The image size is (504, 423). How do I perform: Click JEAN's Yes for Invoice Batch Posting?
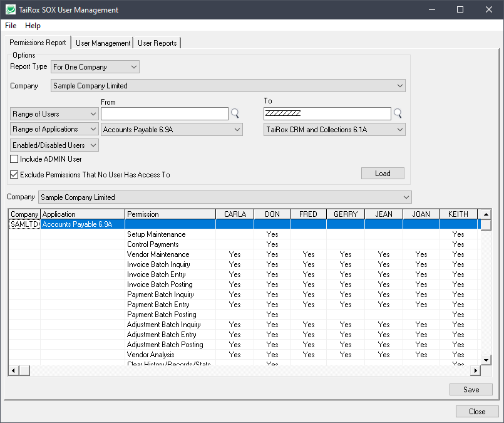pyautogui.click(x=384, y=285)
